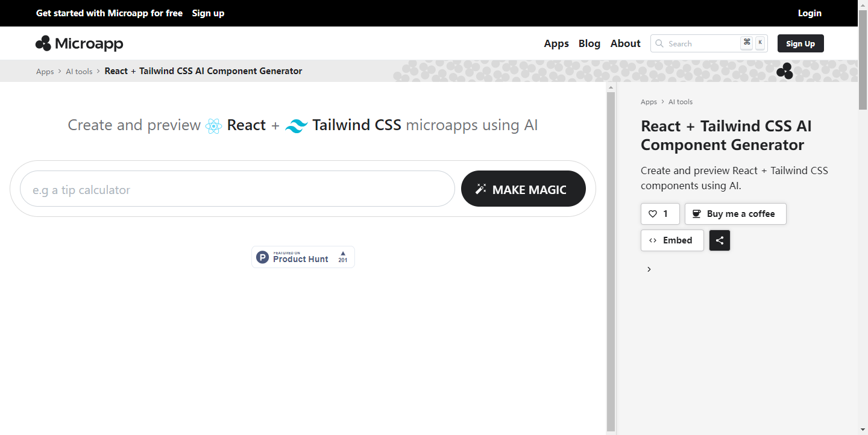Click AI tools breadcrumb in right sidebar
Viewport: 868px width, 435px height.
tap(681, 102)
